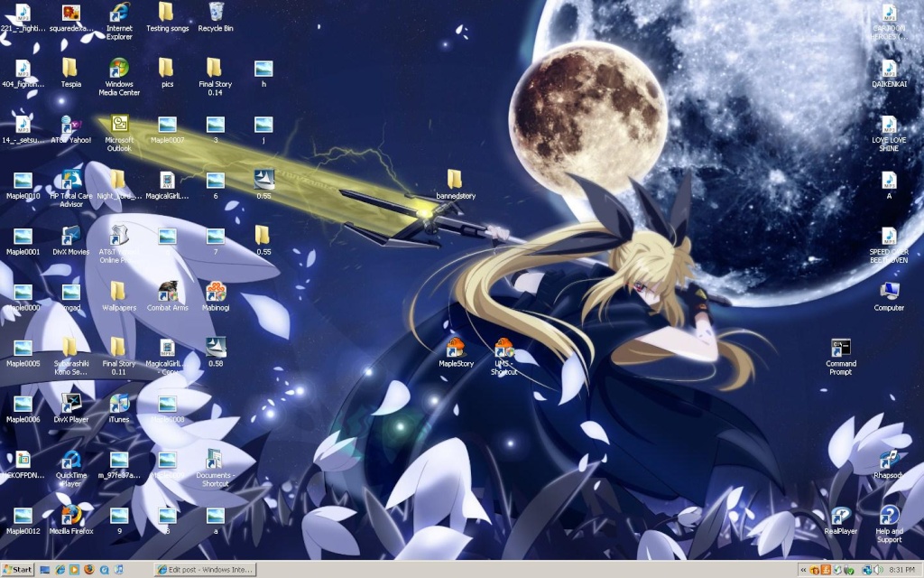
Task: Launch DivX Player from desktop
Action: pos(70,409)
